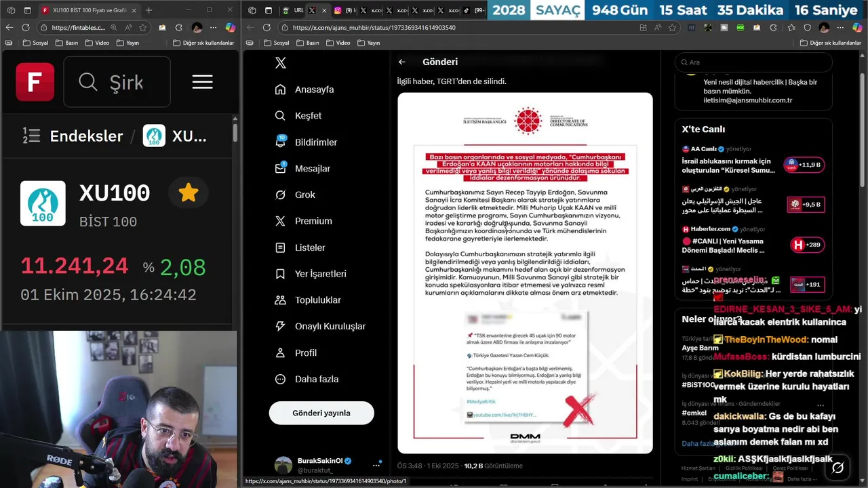The image size is (868, 488).
Task: Add X page to favorites with star
Action: coord(672,28)
